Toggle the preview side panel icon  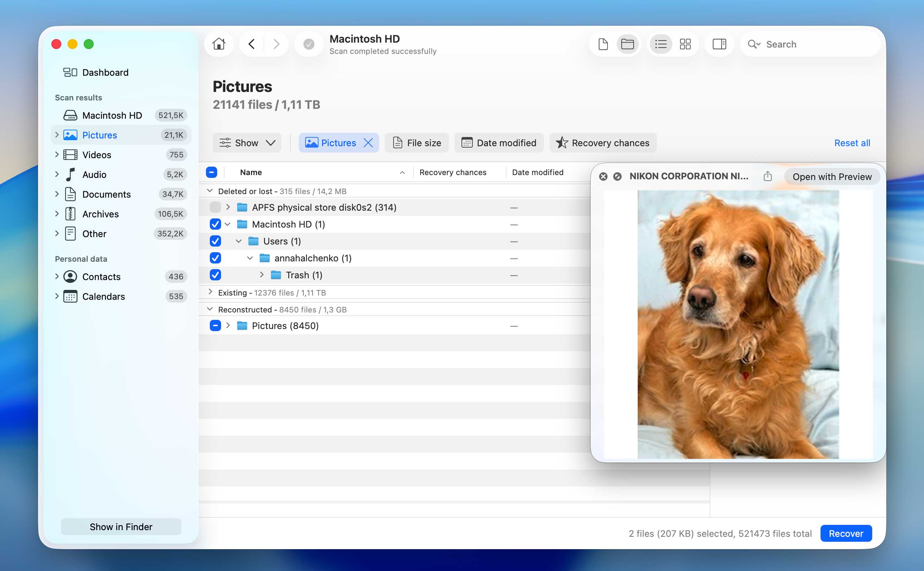(x=719, y=44)
